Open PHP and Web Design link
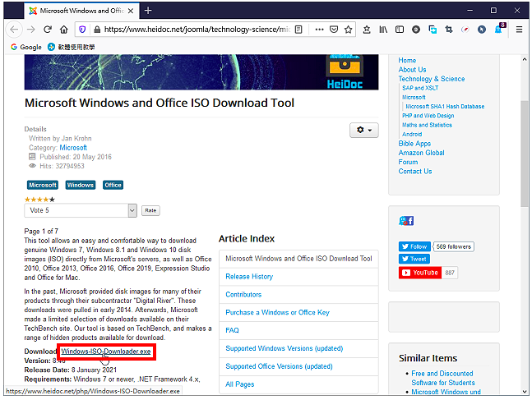 [428, 116]
